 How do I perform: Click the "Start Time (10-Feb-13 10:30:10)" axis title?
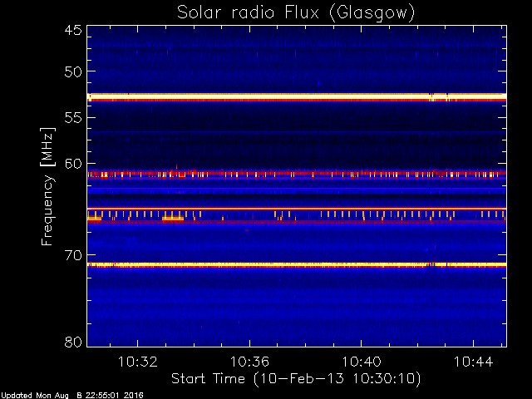tap(296, 379)
